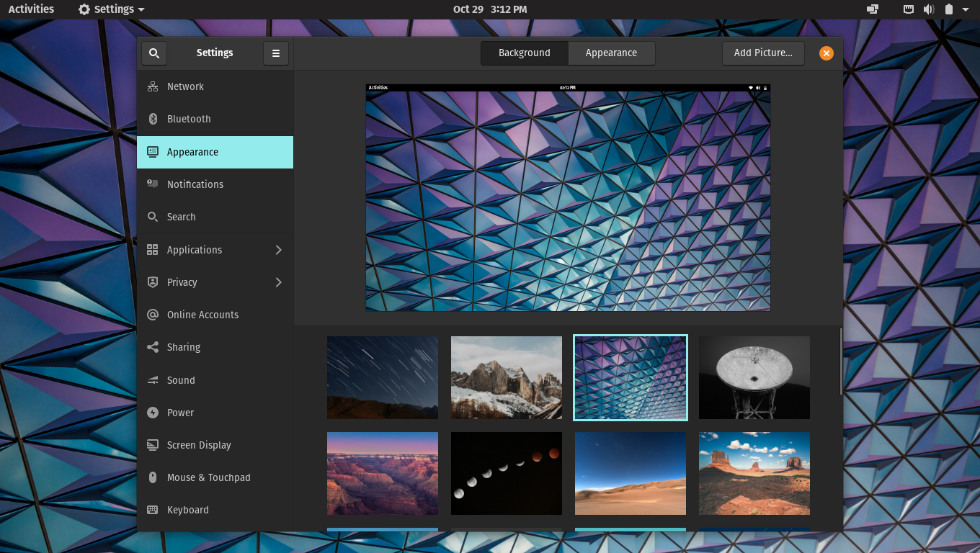Image resolution: width=980 pixels, height=553 pixels.
Task: Click the Search magnifier icon in sidebar
Action: click(x=153, y=217)
